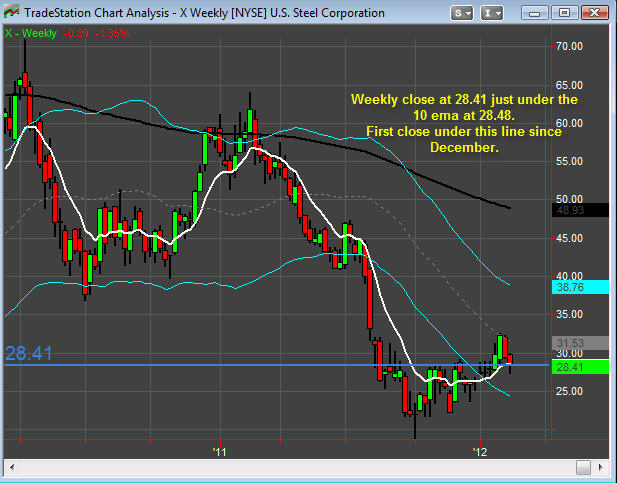Select the yellow weekly close annotation text
This screenshot has height=483, width=617.
464,123
